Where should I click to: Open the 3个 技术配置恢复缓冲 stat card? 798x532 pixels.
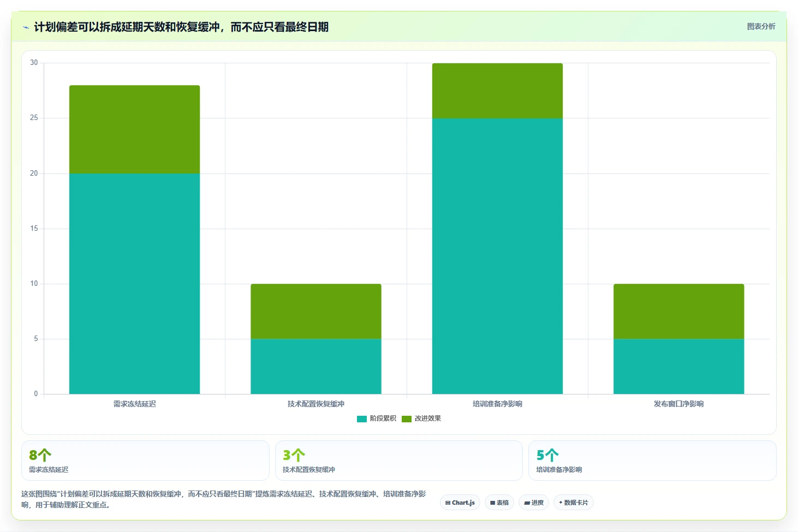pyautogui.click(x=399, y=461)
